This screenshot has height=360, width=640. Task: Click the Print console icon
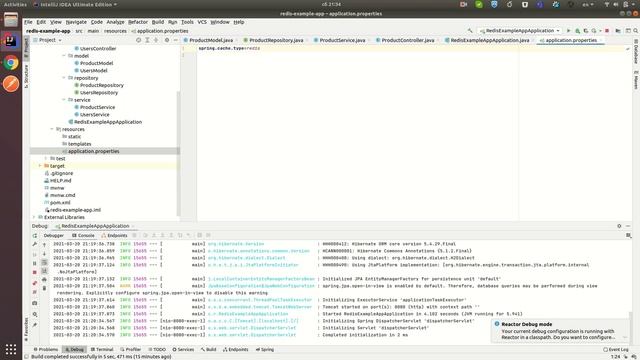pyautogui.click(x=44, y=280)
